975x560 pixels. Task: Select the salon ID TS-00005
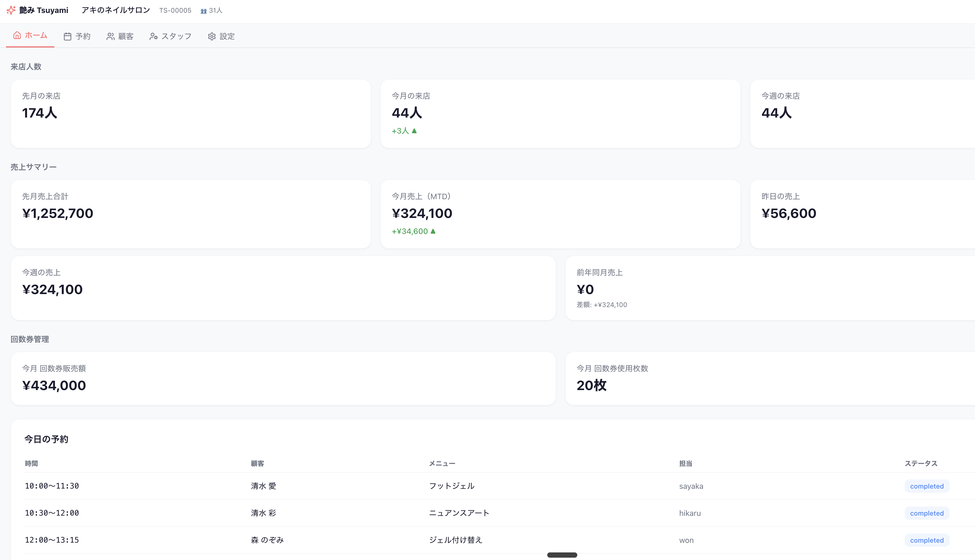[x=175, y=10]
